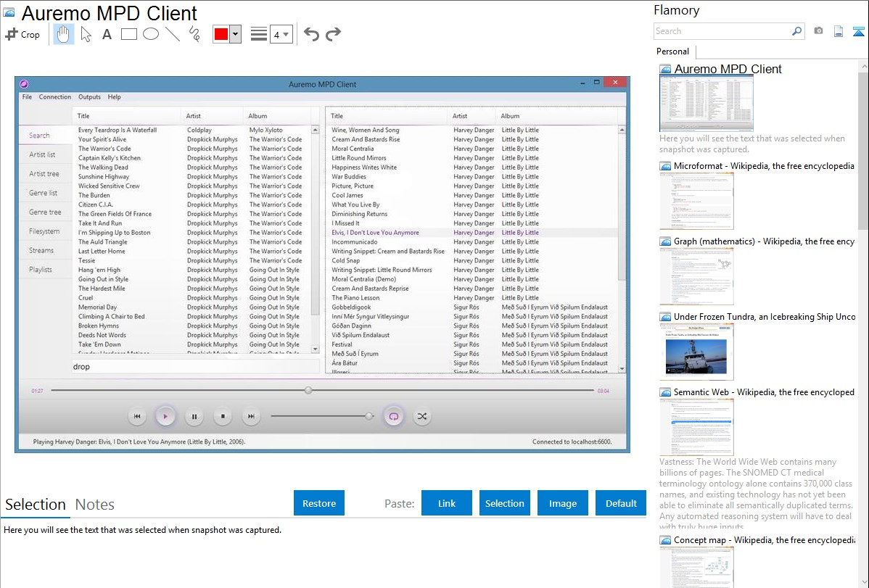Select the freehand drawing tool
Screen dimensions: 869x588
point(194,34)
